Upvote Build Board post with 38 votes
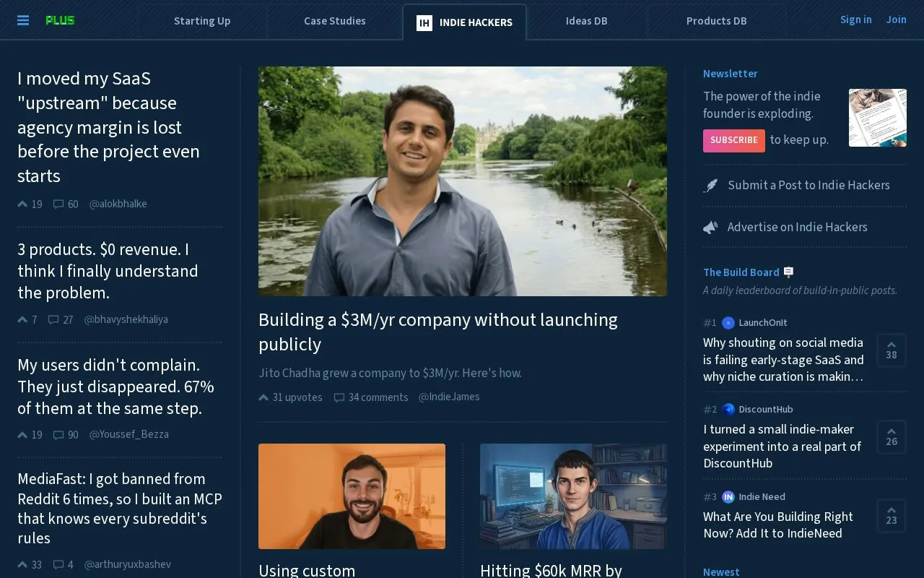 point(892,350)
